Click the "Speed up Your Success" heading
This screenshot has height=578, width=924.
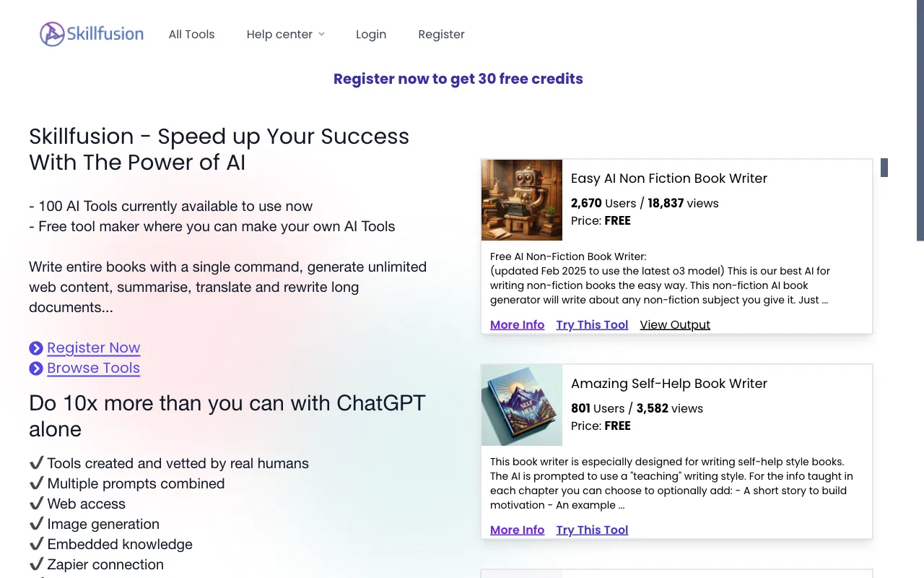(219, 150)
